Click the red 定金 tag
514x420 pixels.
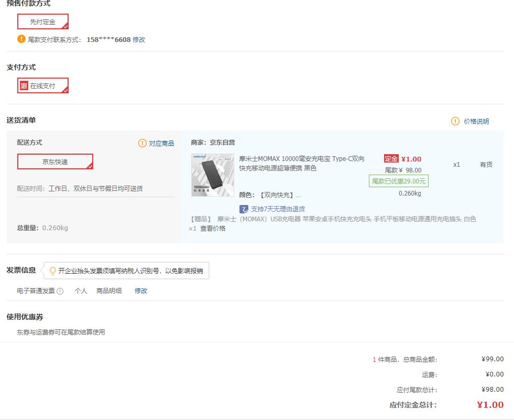click(391, 159)
